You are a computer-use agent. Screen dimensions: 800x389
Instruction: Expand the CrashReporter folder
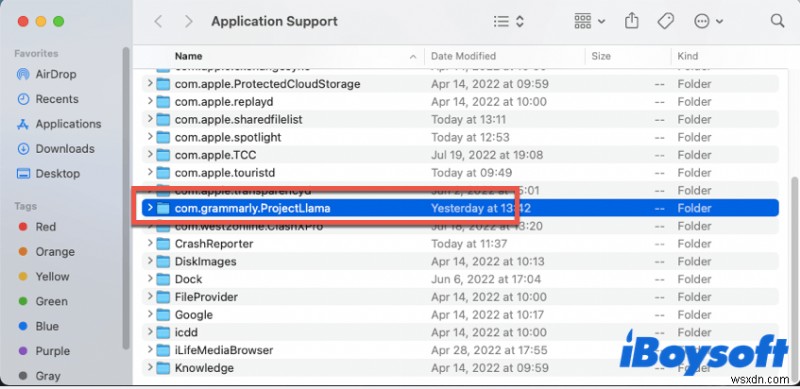coord(149,244)
